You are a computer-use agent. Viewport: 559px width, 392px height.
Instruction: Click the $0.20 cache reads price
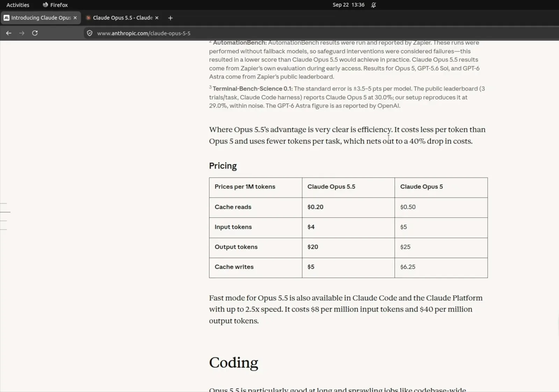point(315,207)
